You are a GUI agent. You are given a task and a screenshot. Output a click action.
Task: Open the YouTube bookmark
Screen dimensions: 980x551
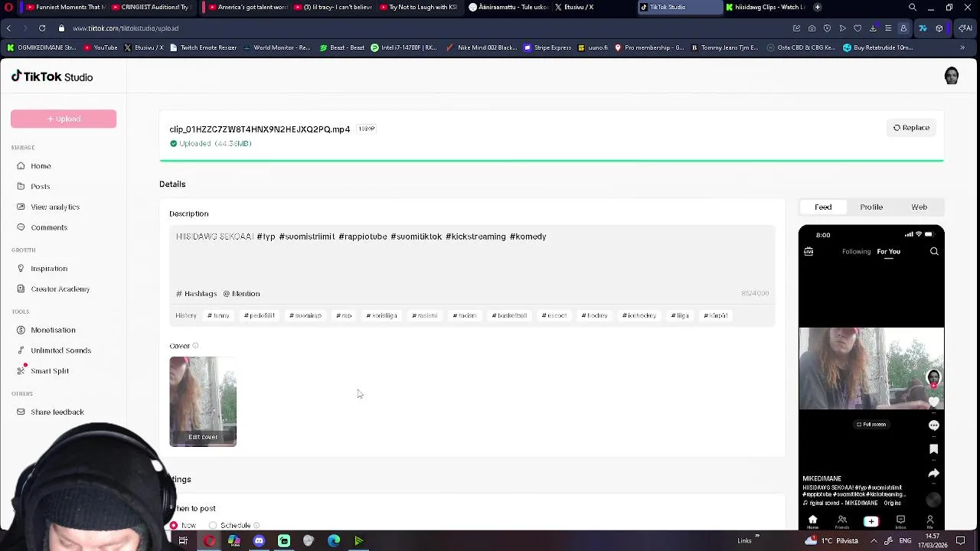[x=100, y=47]
